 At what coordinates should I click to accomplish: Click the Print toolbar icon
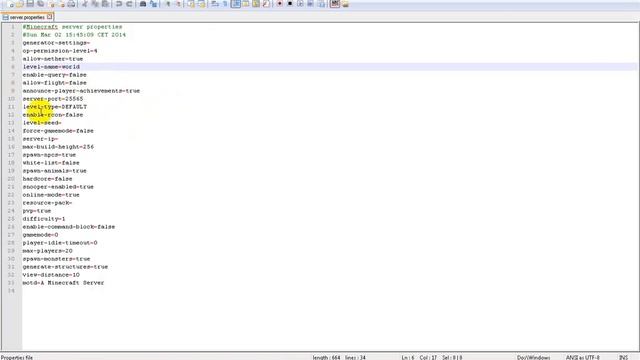click(71, 4)
